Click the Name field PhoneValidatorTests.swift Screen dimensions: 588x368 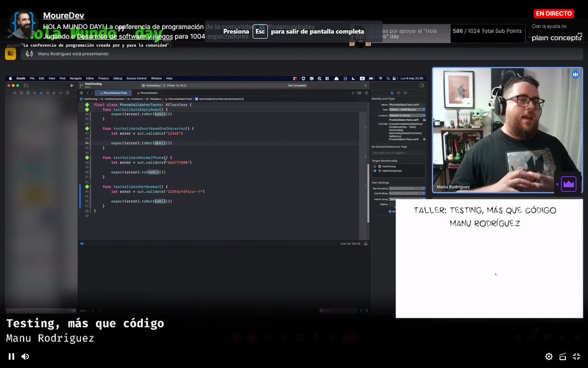[x=407, y=105]
